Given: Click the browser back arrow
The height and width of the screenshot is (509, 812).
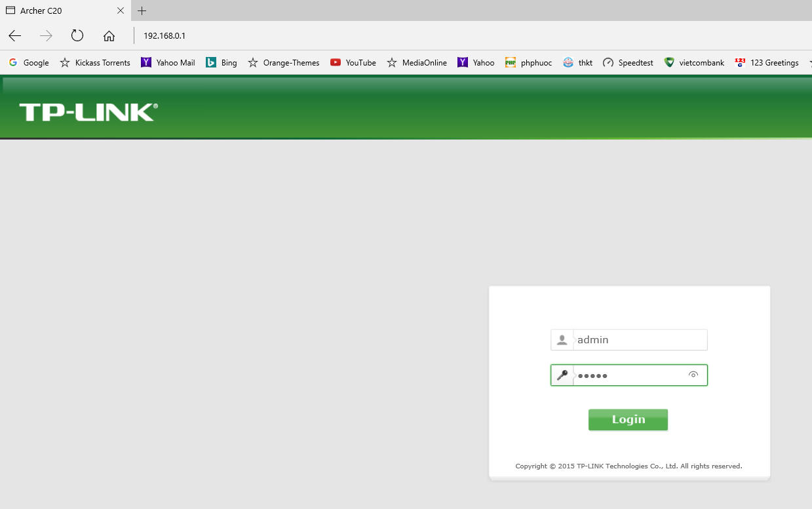Looking at the screenshot, I should [x=15, y=35].
